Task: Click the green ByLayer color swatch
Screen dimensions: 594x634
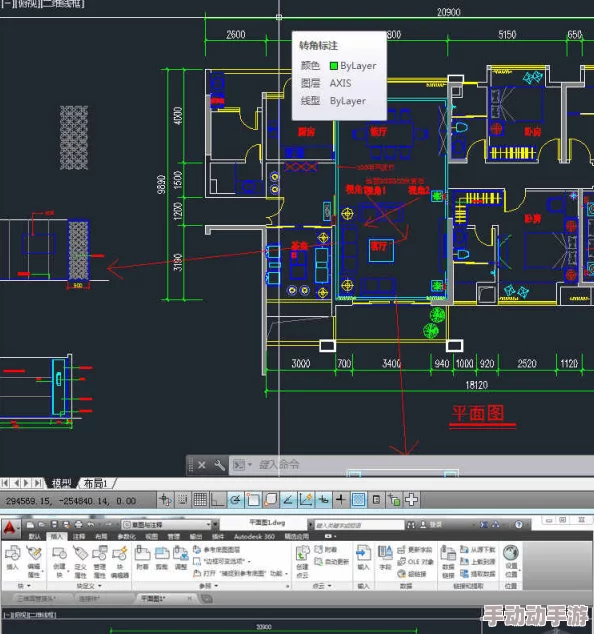Action: 334,66
